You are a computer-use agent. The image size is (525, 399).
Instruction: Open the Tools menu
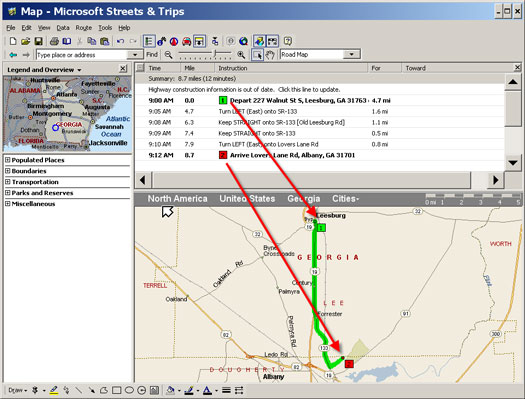(105, 28)
